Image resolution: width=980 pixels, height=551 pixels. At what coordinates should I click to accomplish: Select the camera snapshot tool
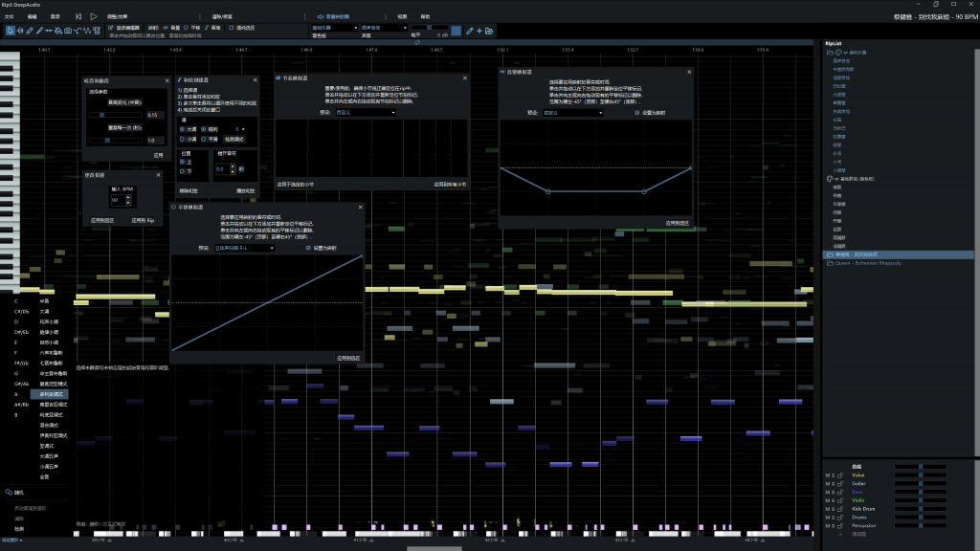pyautogui.click(x=68, y=30)
